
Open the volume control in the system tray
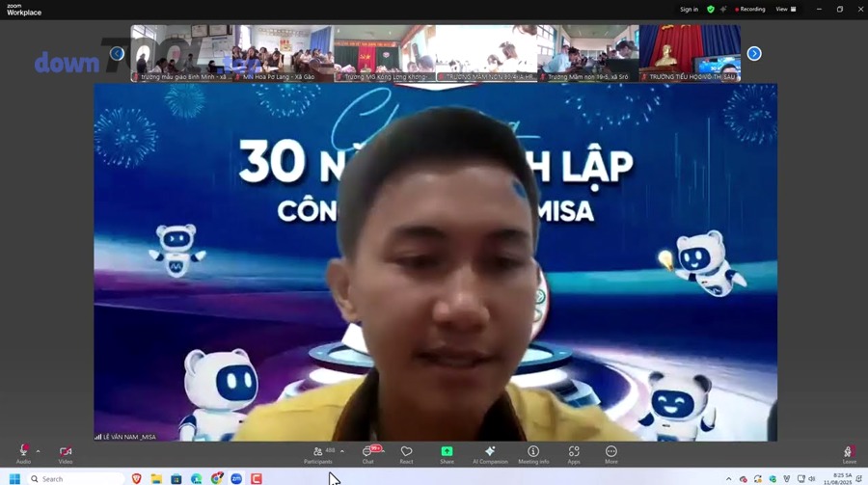click(x=811, y=479)
